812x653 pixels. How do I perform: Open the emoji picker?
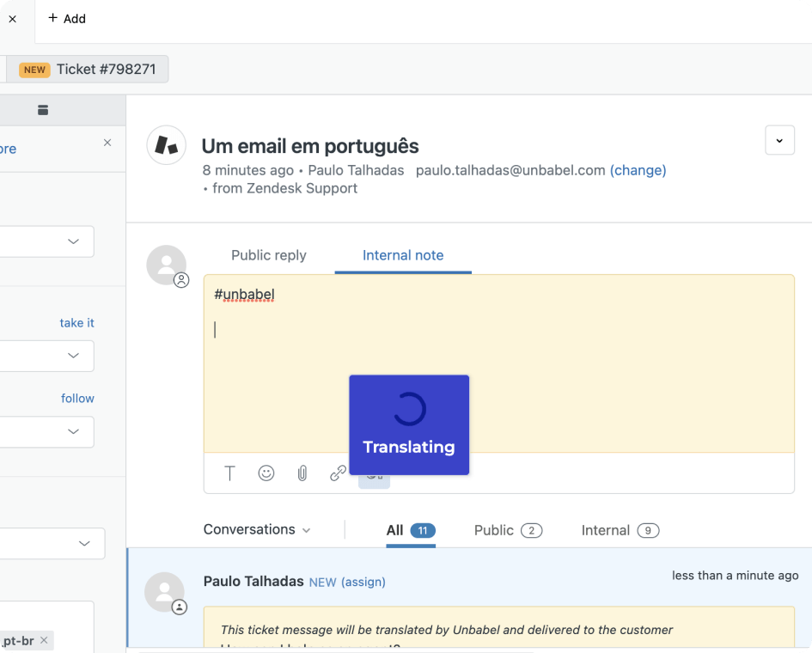click(x=266, y=473)
